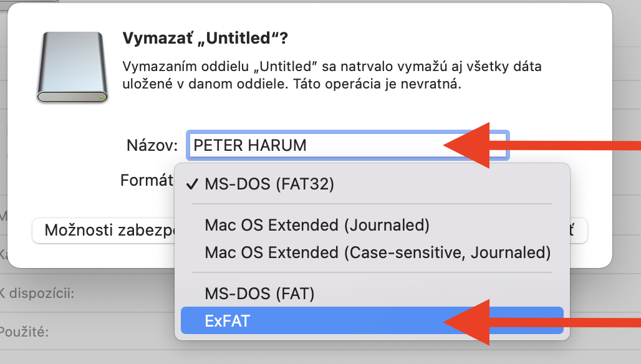Choose Mac OS Extended (Journaled) format
The image size is (641, 364).
[x=317, y=225]
